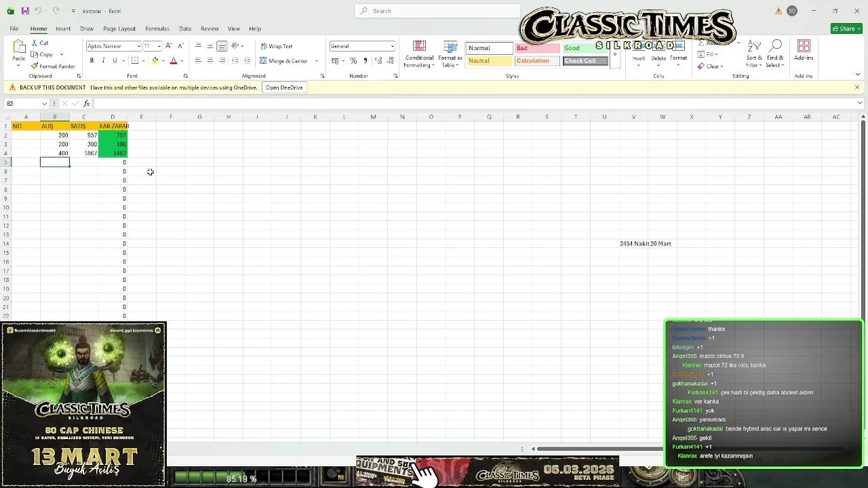Apply the Good cell style

tap(585, 48)
